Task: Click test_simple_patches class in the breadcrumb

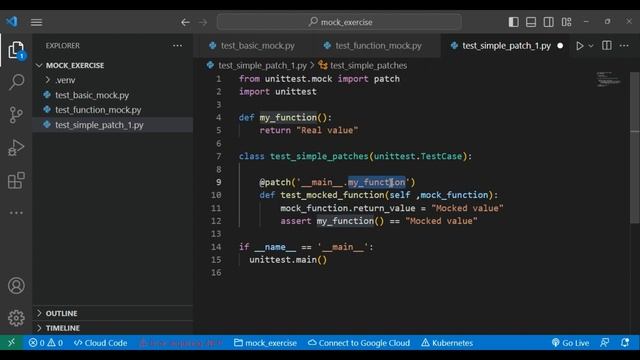Action: point(368,65)
